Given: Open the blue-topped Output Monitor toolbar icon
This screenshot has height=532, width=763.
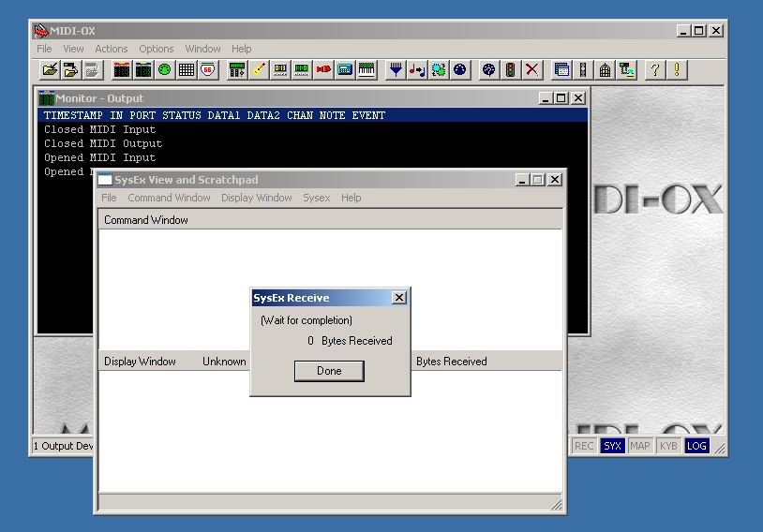Looking at the screenshot, I should pos(143,70).
